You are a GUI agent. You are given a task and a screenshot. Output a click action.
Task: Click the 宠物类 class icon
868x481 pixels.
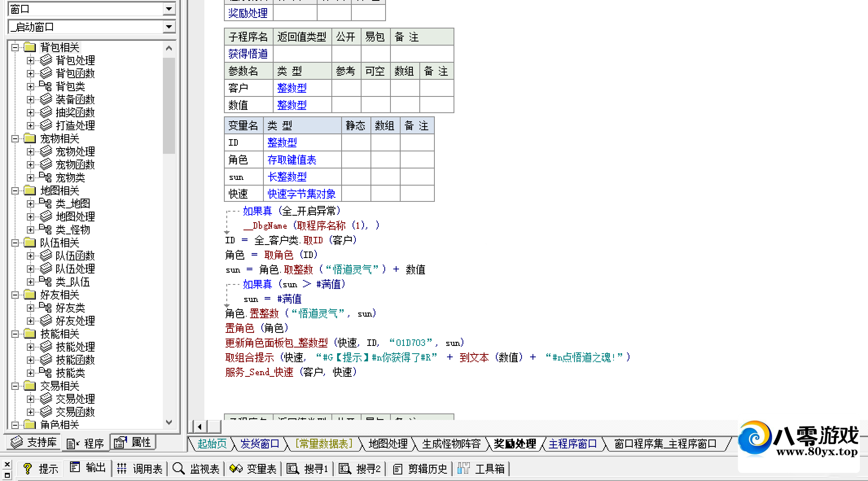click(x=45, y=177)
